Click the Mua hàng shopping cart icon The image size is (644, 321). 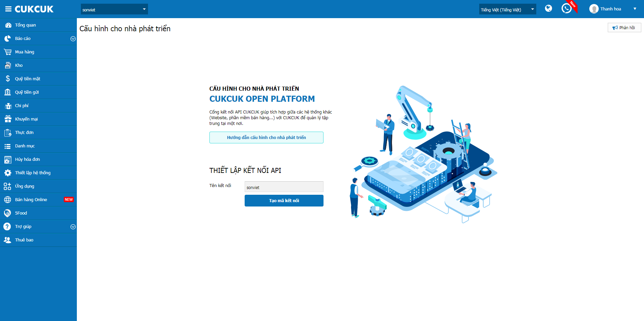point(8,52)
